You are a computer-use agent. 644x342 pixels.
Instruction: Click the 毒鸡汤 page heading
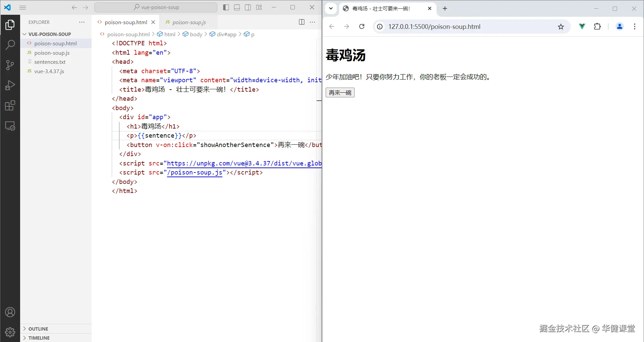[345, 55]
